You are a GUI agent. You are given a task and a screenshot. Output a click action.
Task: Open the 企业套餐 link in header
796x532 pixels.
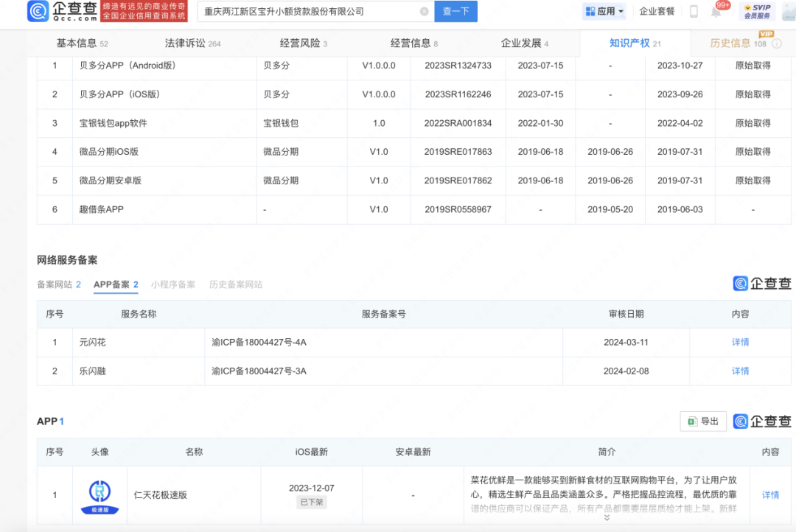pos(657,12)
